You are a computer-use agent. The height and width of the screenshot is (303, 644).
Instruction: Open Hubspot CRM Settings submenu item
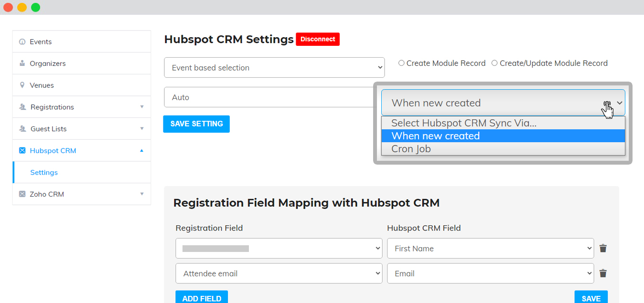tap(82, 172)
